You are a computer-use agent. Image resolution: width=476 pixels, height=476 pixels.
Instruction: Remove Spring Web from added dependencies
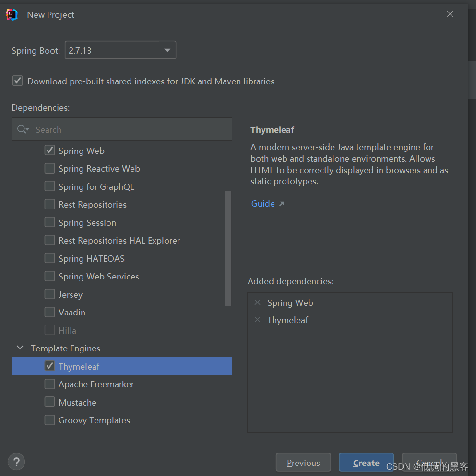pyautogui.click(x=258, y=302)
